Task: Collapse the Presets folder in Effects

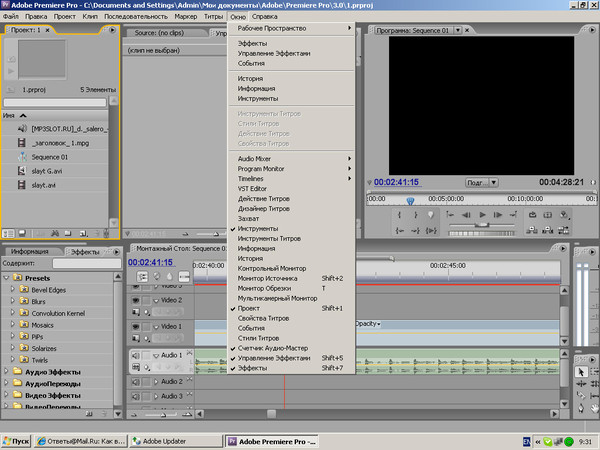Action: 6,277
